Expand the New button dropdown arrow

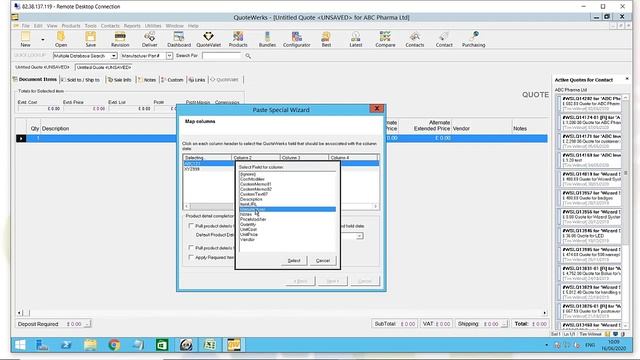click(x=42, y=40)
